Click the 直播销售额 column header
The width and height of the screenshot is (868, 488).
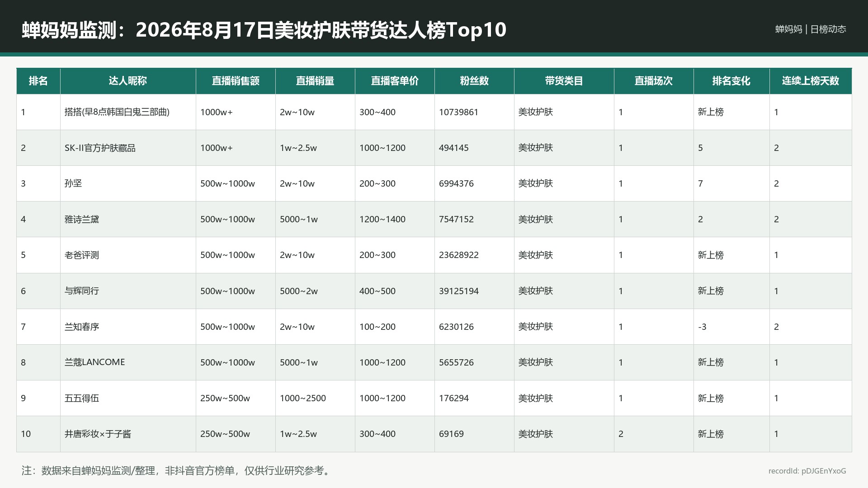click(x=236, y=81)
